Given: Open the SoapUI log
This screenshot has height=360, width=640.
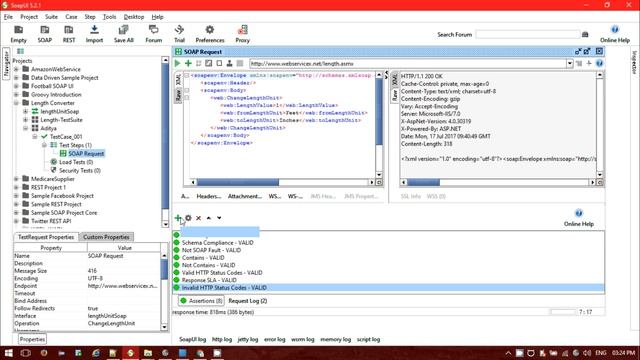Looking at the screenshot, I should (192, 339).
